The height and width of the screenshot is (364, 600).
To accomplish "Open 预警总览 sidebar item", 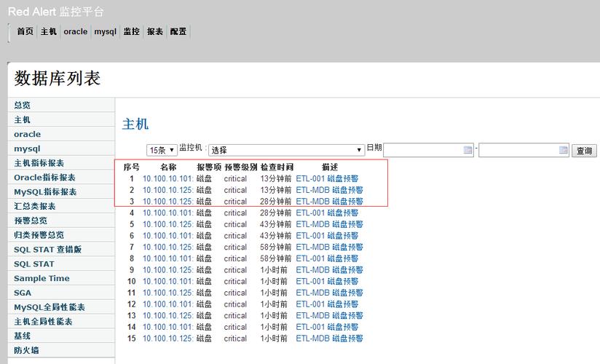I will pos(61,221).
